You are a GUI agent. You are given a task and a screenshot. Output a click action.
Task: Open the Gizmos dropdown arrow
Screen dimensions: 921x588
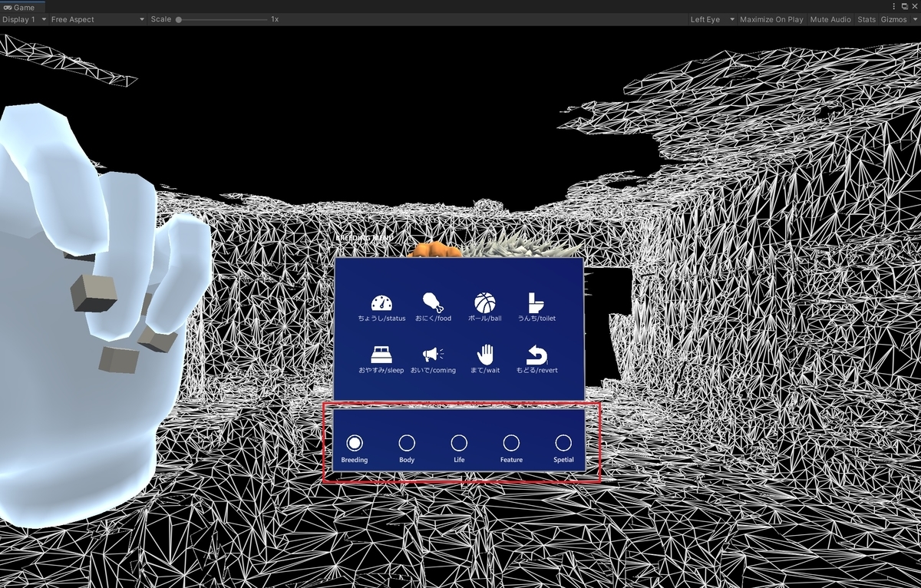[x=913, y=19]
